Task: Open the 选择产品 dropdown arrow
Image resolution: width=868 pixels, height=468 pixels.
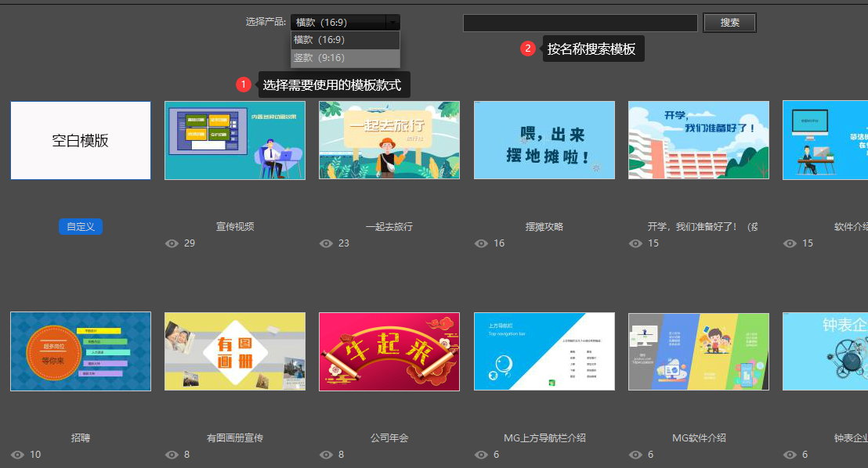Action: (x=392, y=22)
